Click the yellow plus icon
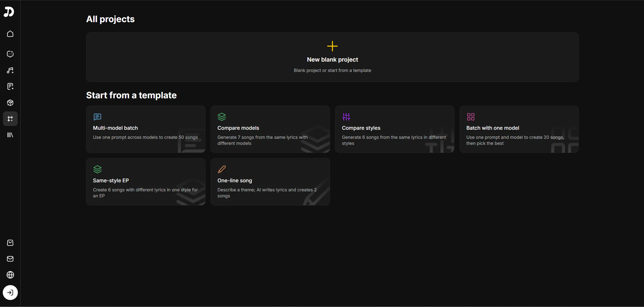The height and width of the screenshot is (307, 644). point(332,46)
